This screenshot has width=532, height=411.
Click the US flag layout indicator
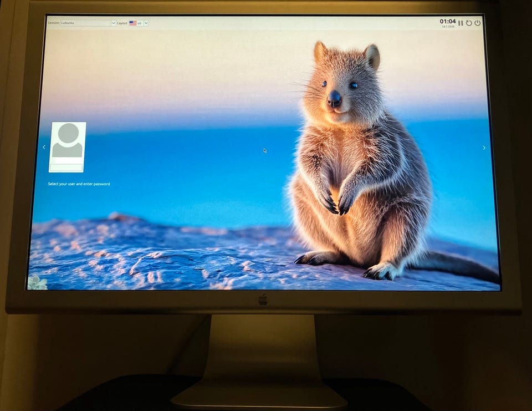132,23
